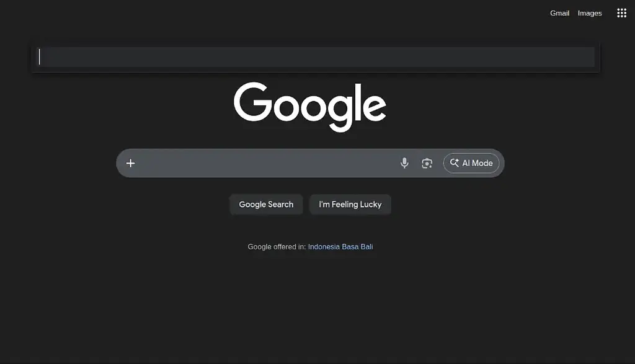This screenshot has height=364, width=635.
Task: Click the I'm Feeling Lucky button
Action: tap(350, 205)
